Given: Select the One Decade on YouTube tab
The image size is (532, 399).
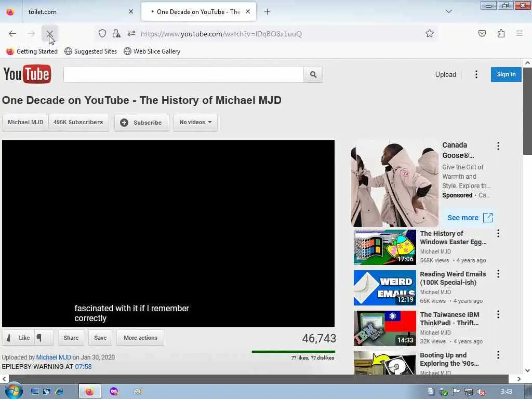Looking at the screenshot, I should coord(198,12).
